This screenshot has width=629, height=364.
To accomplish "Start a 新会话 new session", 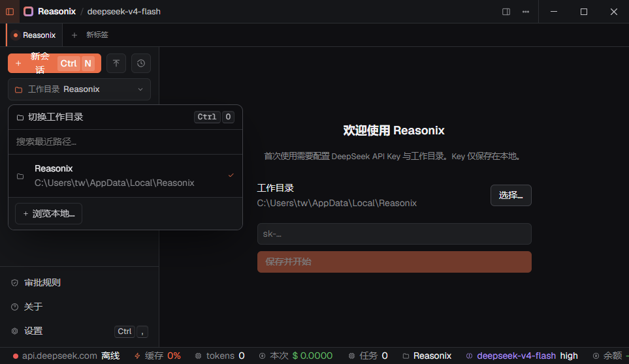I will click(x=55, y=63).
